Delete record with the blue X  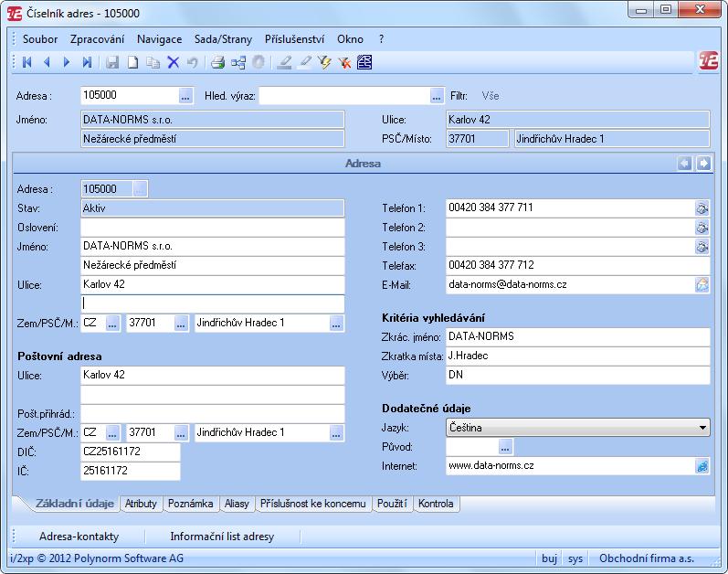[174, 62]
